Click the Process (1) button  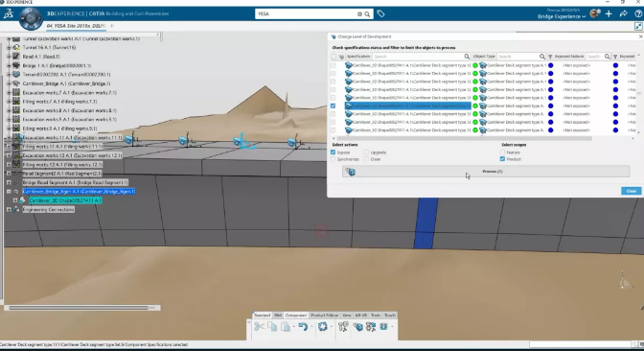pos(486,172)
